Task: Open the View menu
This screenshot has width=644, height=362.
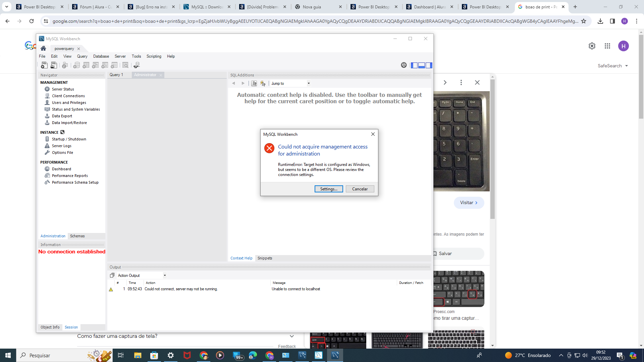Action: tap(67, 56)
